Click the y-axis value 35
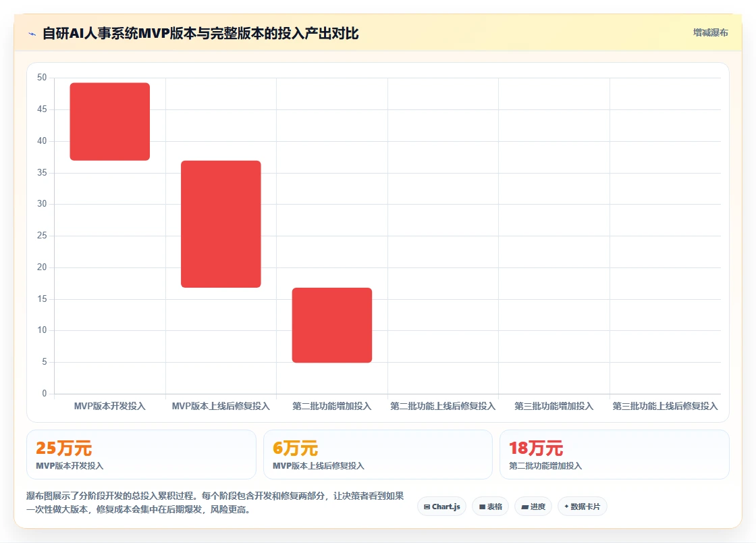This screenshot has width=756, height=543. click(x=42, y=173)
